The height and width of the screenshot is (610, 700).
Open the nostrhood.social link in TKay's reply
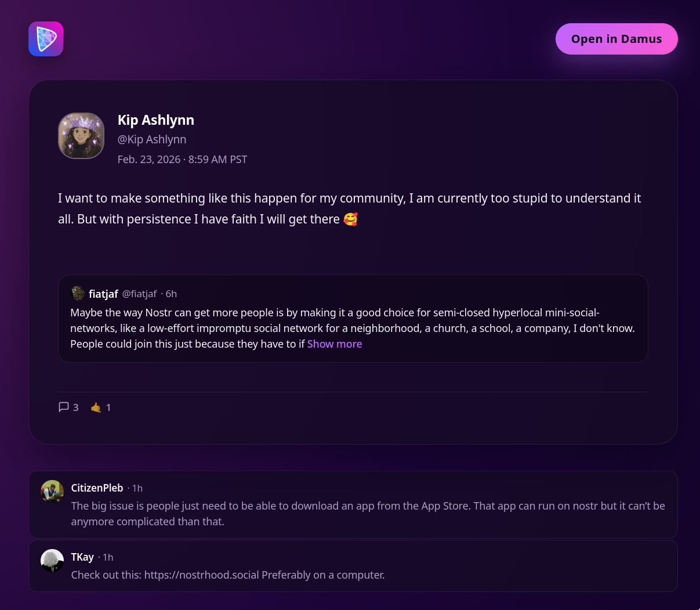pyautogui.click(x=201, y=575)
